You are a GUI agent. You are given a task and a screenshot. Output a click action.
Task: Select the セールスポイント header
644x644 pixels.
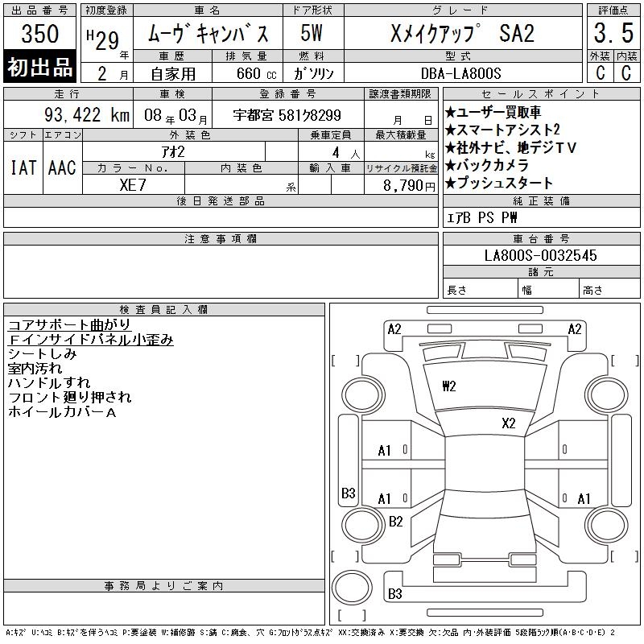(541, 94)
